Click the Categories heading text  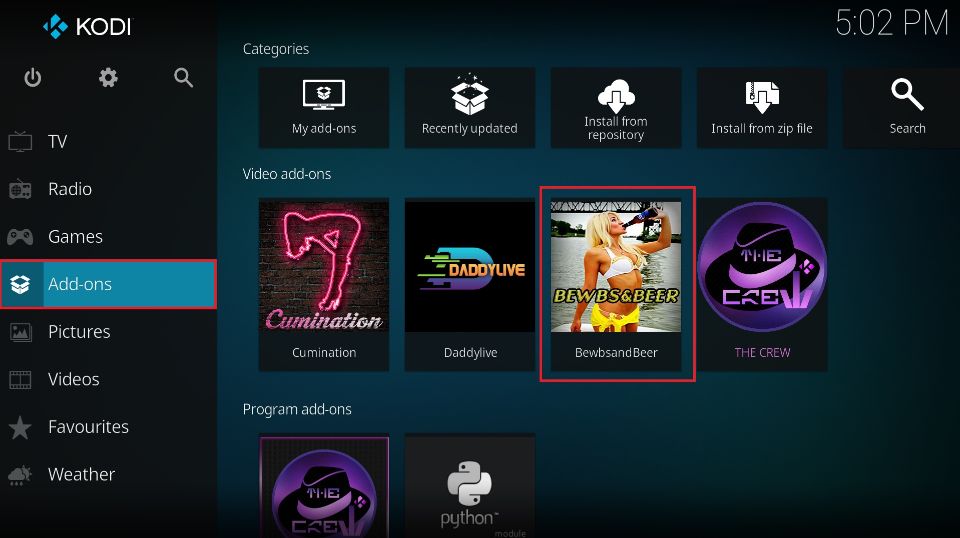[x=276, y=49]
